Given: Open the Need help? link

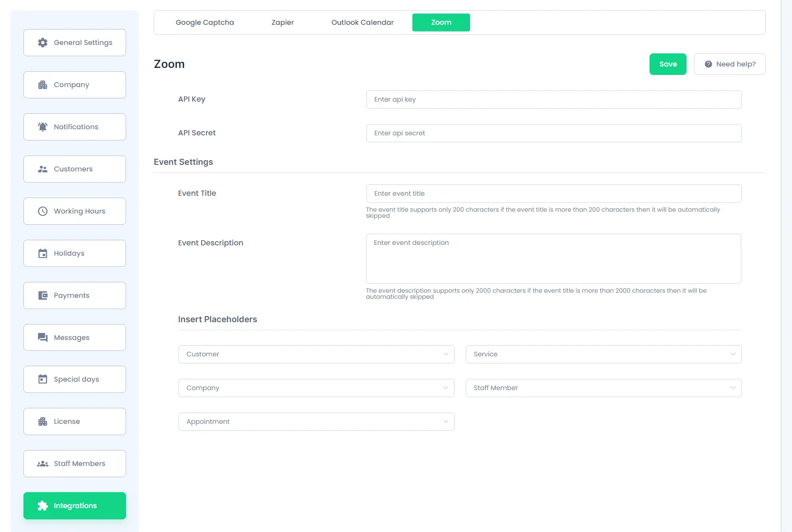Looking at the screenshot, I should click(729, 64).
